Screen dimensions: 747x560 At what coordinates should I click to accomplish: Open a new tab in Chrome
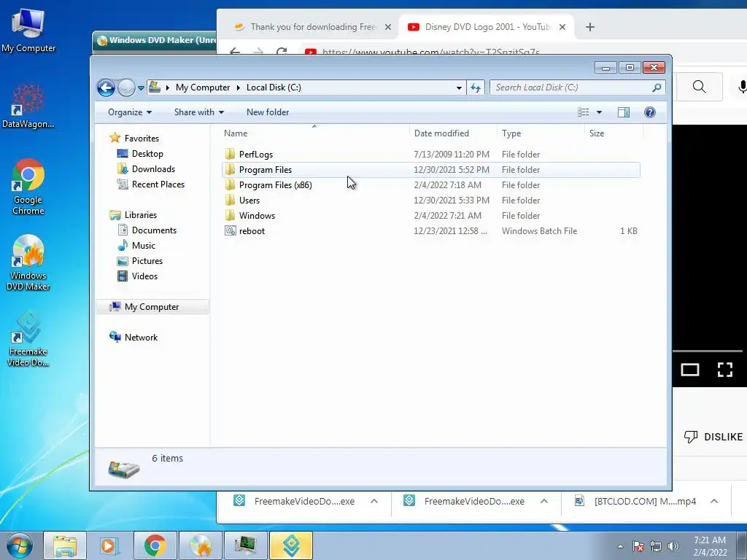(589, 27)
